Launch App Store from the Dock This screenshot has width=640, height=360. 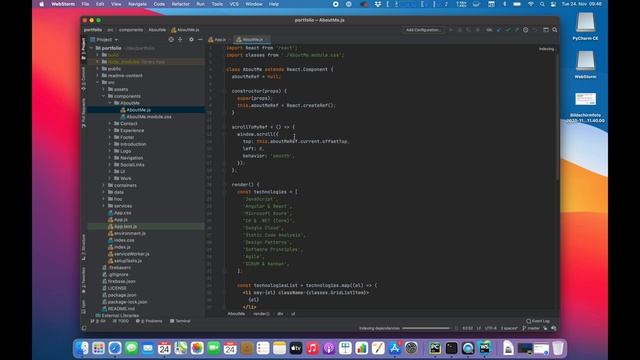coord(394,348)
